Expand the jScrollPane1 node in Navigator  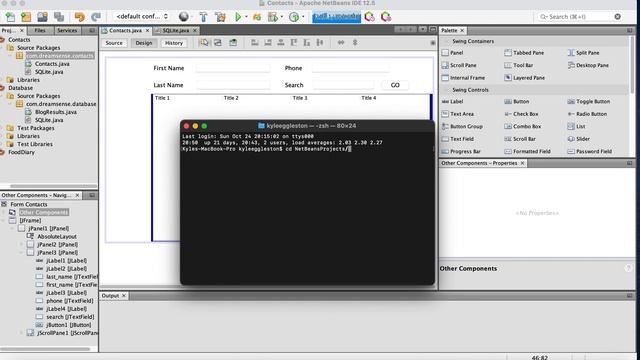pyautogui.click(x=22, y=333)
